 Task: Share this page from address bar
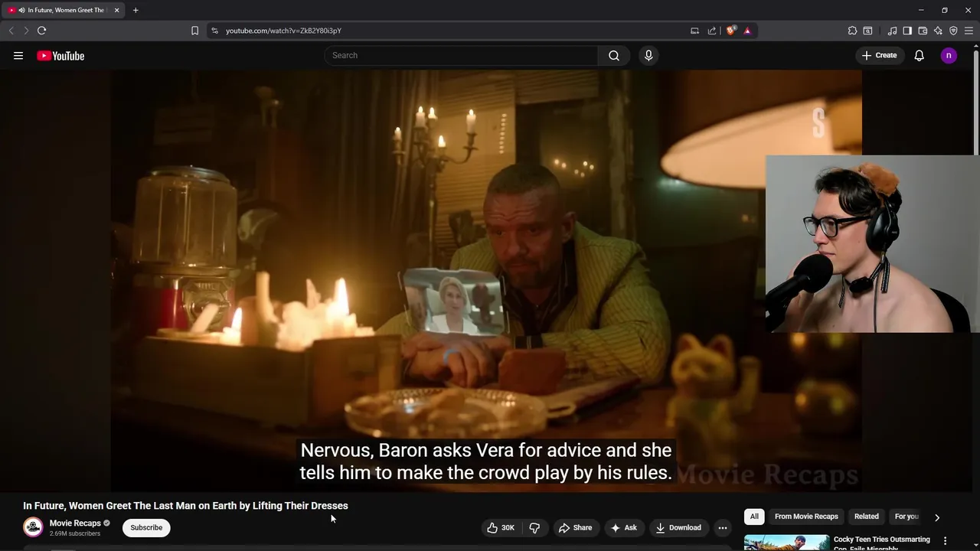pyautogui.click(x=712, y=31)
